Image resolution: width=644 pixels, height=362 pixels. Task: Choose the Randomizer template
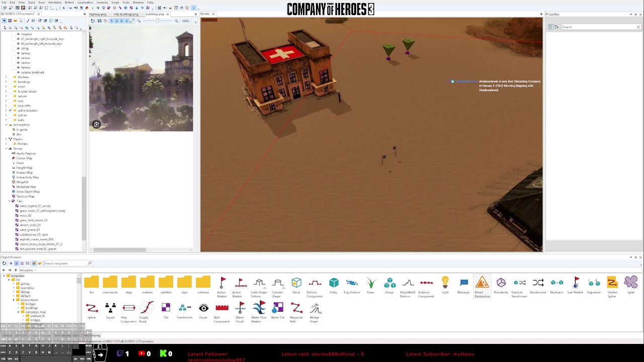(538, 283)
